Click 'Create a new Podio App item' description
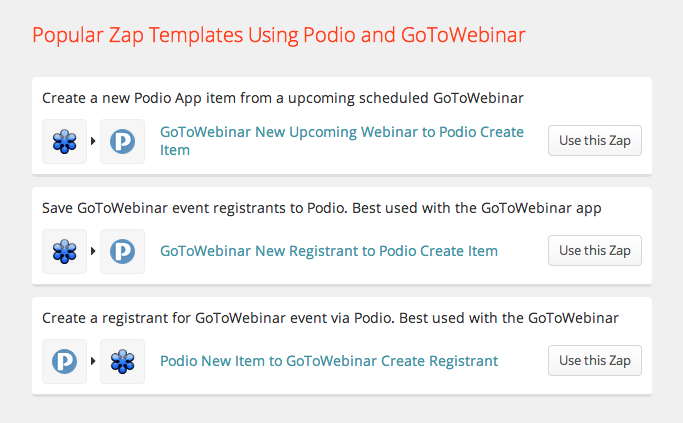 point(283,99)
